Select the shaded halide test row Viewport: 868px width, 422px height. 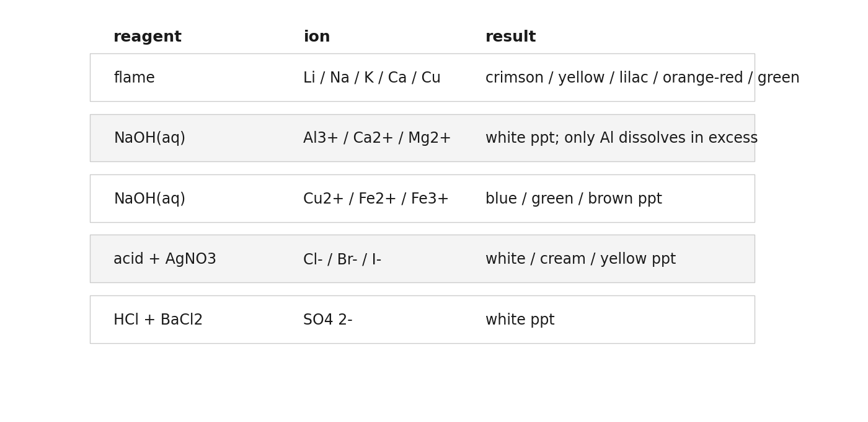pos(422,259)
